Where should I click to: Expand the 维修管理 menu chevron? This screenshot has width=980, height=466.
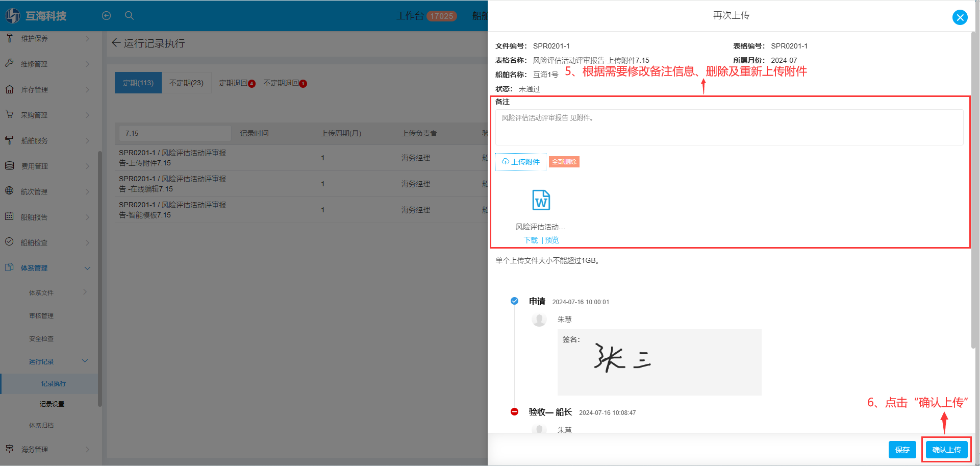click(x=87, y=64)
